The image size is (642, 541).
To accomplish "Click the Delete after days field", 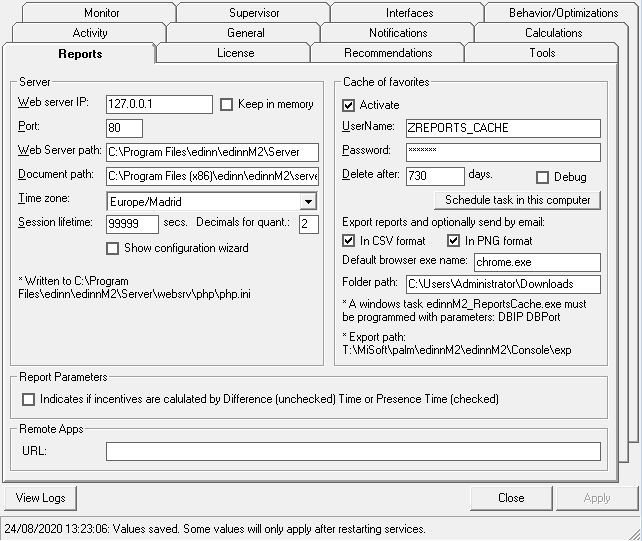I will [435, 176].
